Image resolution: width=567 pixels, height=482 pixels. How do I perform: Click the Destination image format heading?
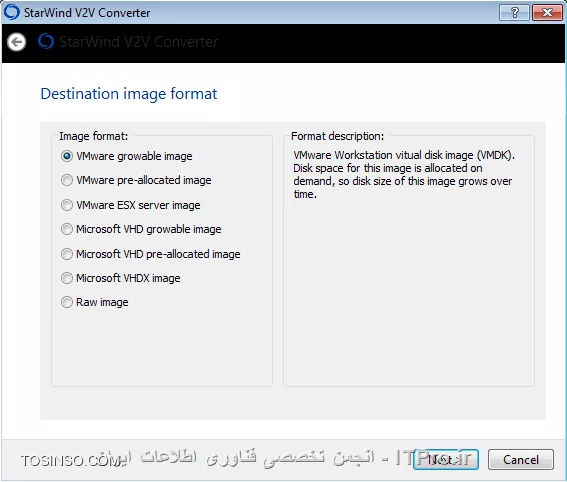click(129, 94)
